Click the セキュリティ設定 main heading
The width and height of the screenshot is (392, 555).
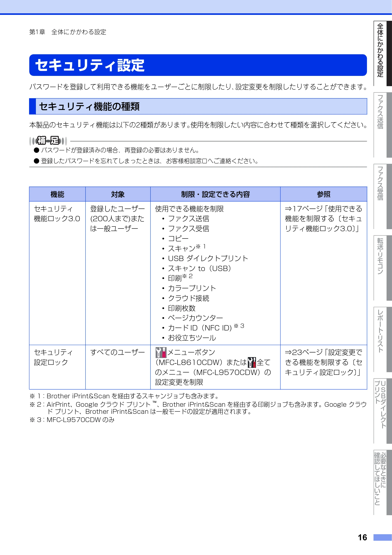(x=198, y=65)
